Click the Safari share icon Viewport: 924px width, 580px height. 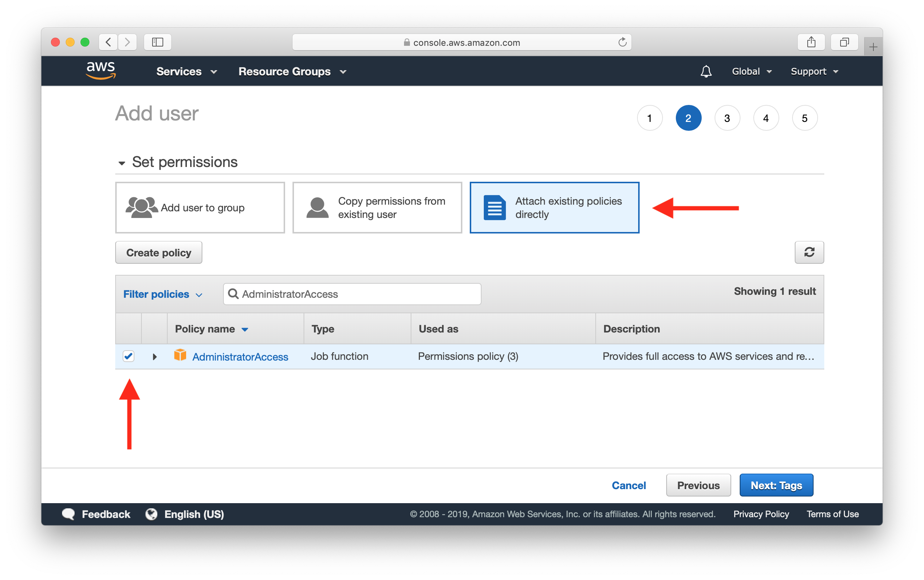point(811,42)
